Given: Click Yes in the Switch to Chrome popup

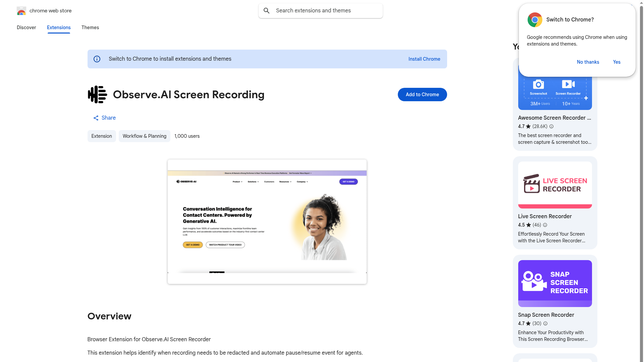Looking at the screenshot, I should (x=617, y=62).
